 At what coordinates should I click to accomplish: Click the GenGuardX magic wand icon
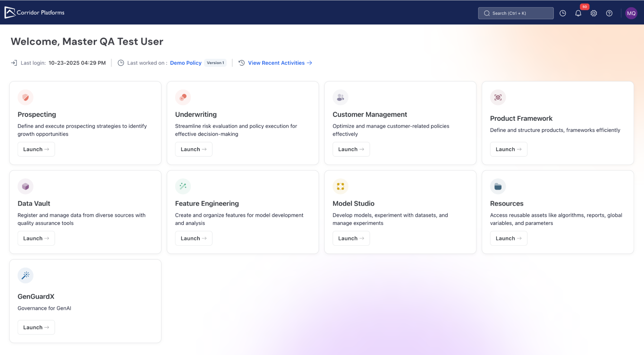[x=25, y=275]
